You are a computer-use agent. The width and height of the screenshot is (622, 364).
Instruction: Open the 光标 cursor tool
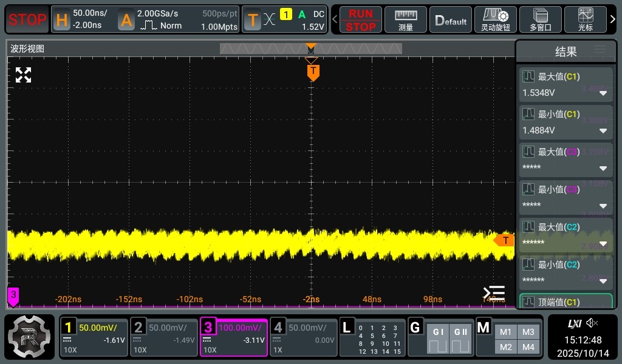pyautogui.click(x=586, y=20)
